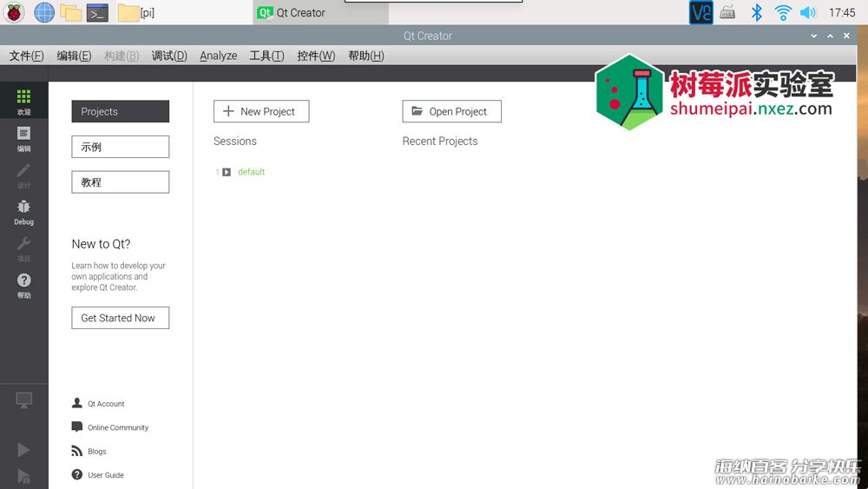Switch to the Welcome (欢迎) mode
The height and width of the screenshot is (489, 868).
(23, 102)
